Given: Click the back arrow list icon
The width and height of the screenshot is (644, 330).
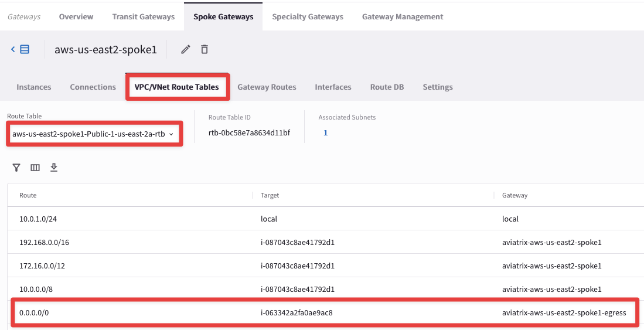Looking at the screenshot, I should tap(21, 50).
